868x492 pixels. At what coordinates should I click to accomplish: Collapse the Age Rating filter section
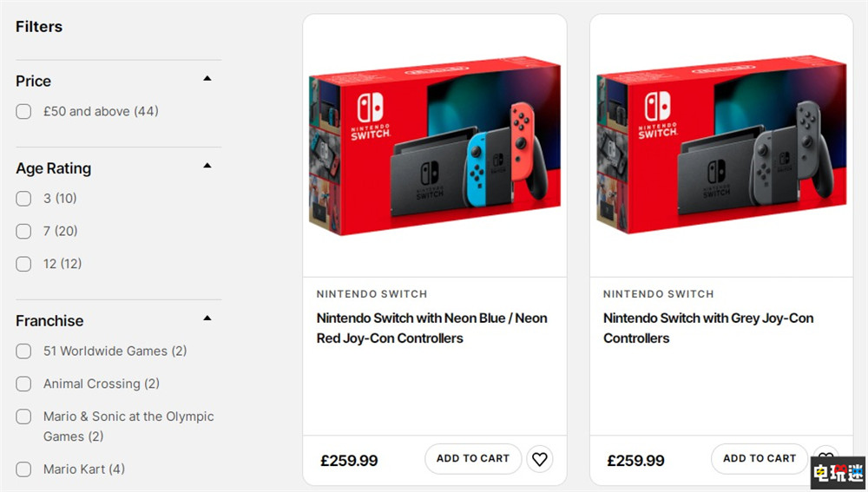tap(207, 166)
